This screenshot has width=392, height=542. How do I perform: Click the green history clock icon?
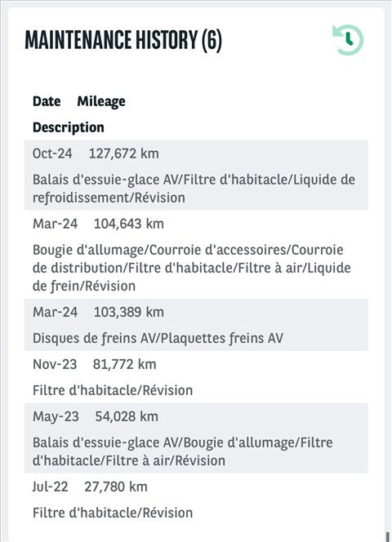tap(348, 40)
